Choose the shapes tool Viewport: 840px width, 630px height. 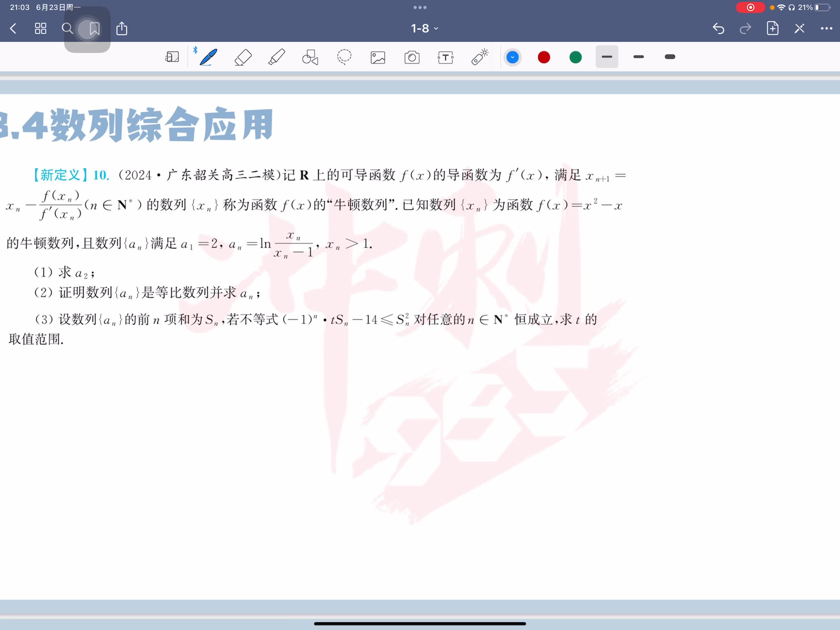[310, 57]
